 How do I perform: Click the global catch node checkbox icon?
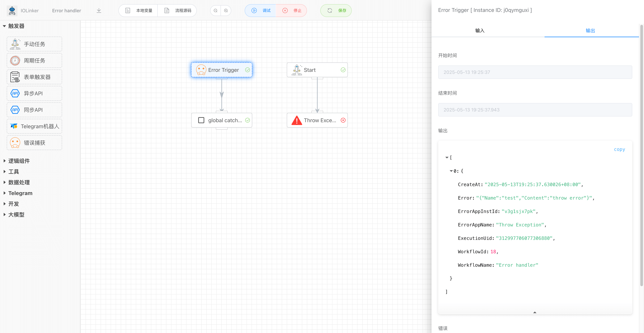click(201, 120)
